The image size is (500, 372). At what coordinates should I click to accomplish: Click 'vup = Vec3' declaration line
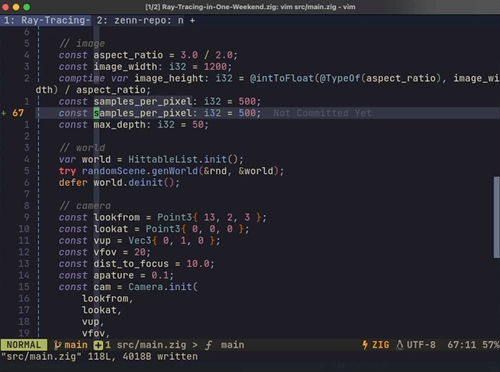139,241
